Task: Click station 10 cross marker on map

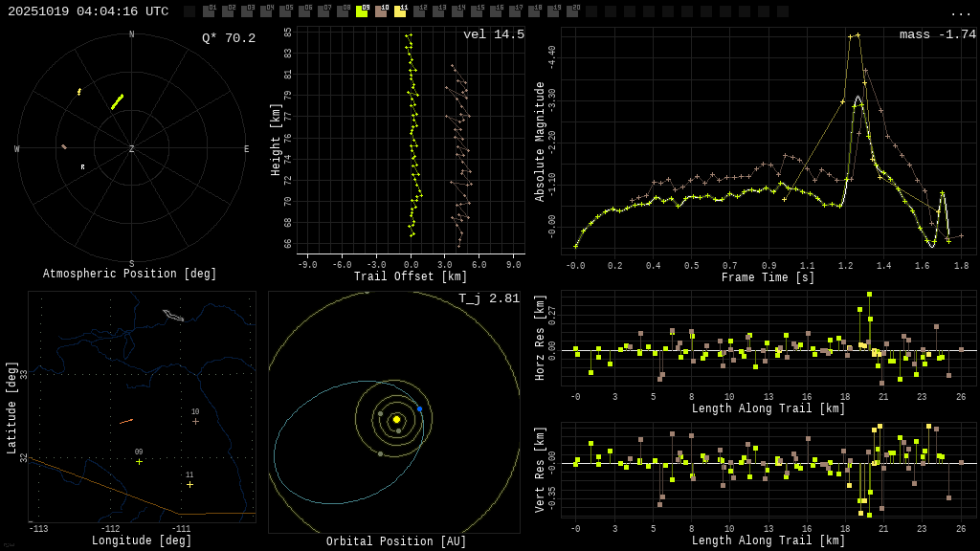Action: click(x=195, y=421)
